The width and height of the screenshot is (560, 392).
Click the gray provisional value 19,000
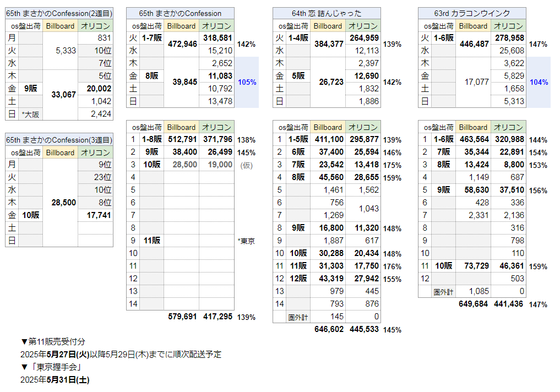220,165
